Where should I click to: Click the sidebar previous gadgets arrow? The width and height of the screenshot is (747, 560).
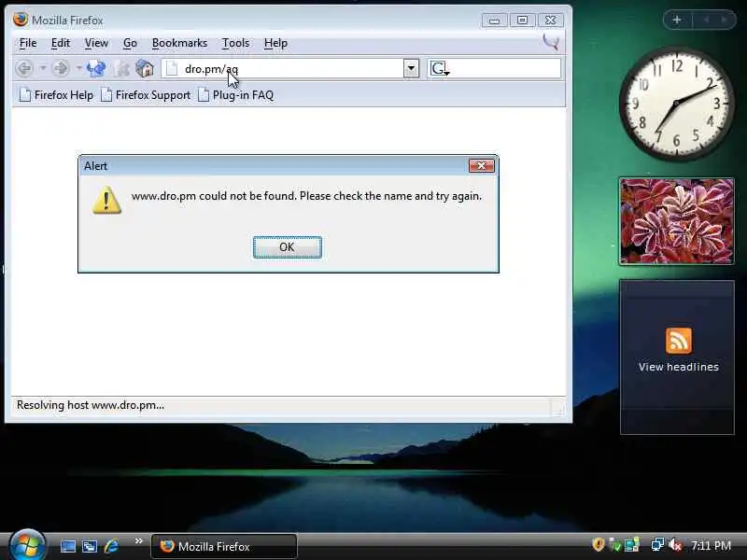[707, 20]
